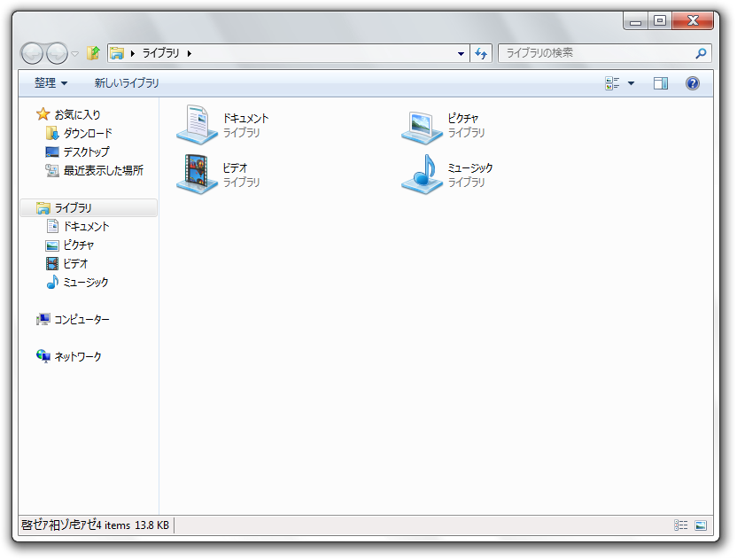Open Help with the question mark icon
This screenshot has height=560, width=737.
(693, 83)
